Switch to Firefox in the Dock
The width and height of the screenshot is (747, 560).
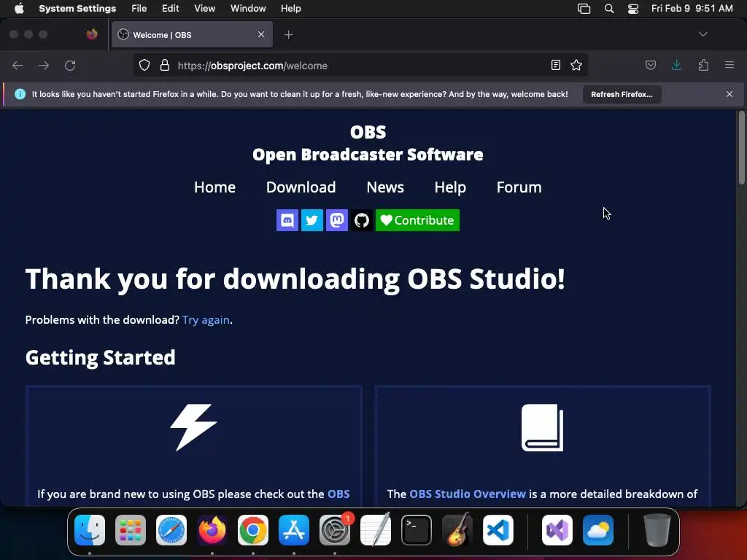[212, 530]
